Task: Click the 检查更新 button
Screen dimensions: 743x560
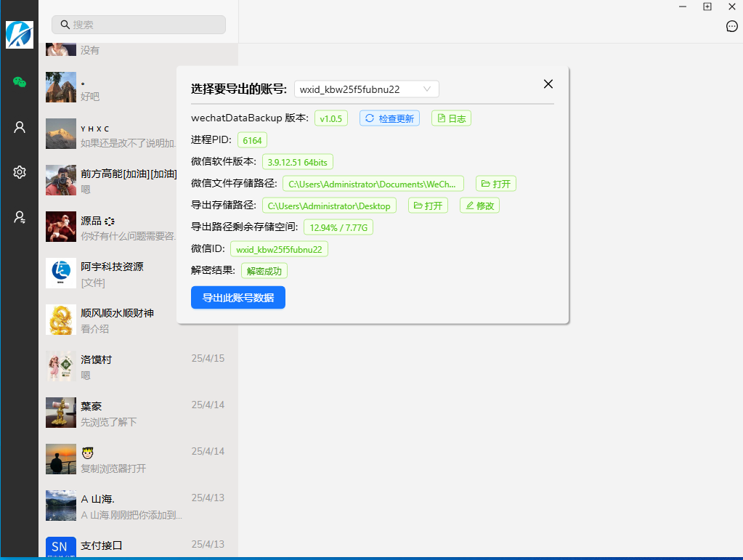Action: click(x=389, y=118)
